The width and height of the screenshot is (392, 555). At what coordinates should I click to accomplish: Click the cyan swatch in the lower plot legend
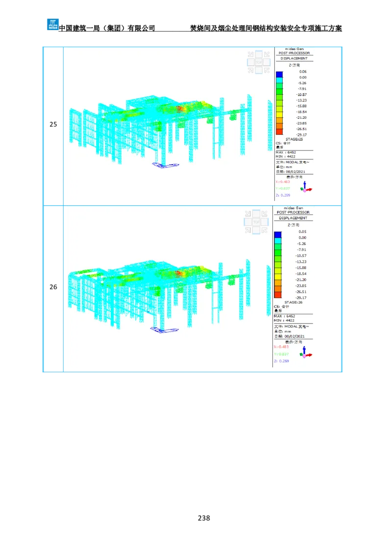pyautogui.click(x=278, y=240)
